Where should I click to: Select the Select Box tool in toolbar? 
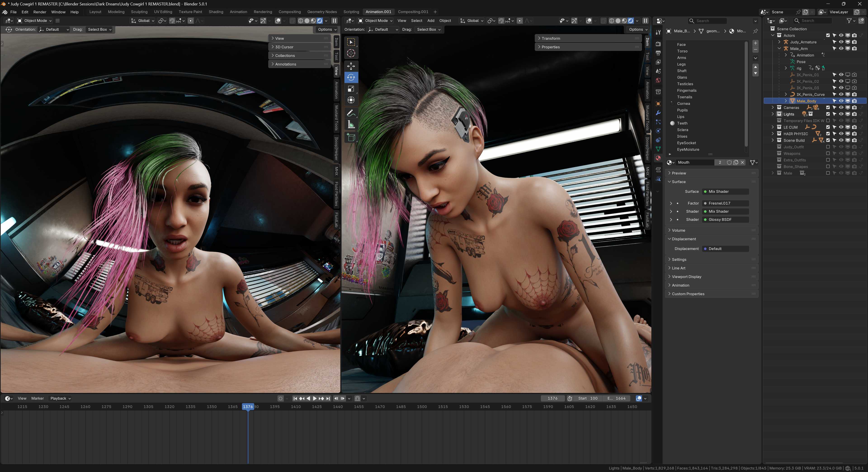(351, 42)
